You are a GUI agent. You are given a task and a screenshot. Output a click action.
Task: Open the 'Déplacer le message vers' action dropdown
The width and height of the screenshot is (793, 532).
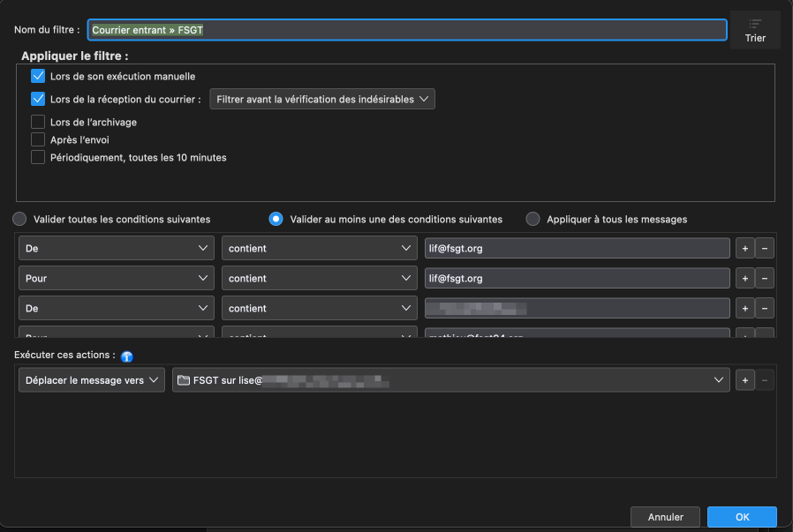92,380
